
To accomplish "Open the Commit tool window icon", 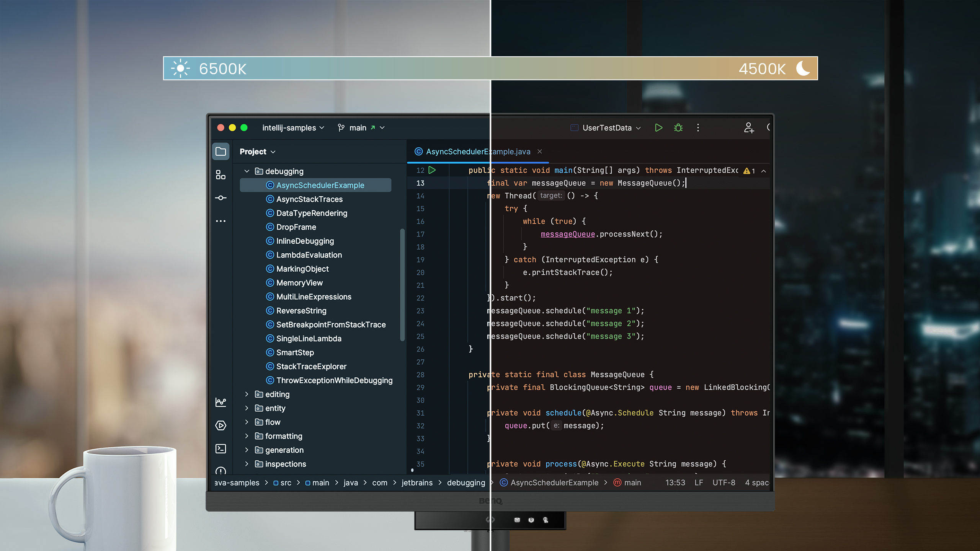I will (220, 198).
